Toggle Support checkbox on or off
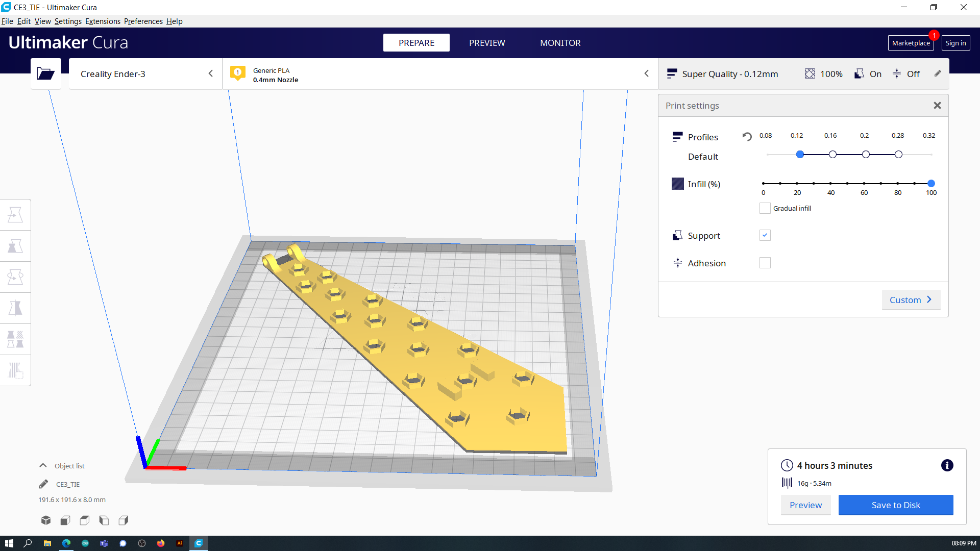This screenshot has width=980, height=551. pyautogui.click(x=765, y=235)
